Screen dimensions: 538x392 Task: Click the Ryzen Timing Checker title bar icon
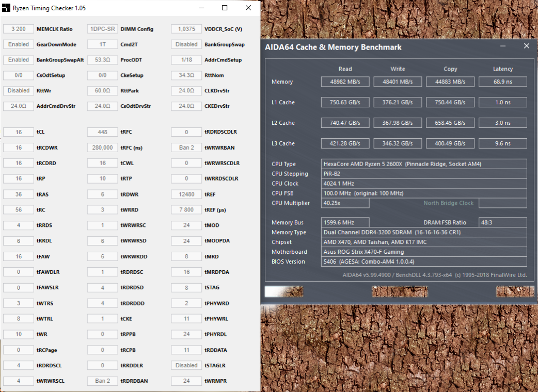pyautogui.click(x=6, y=8)
